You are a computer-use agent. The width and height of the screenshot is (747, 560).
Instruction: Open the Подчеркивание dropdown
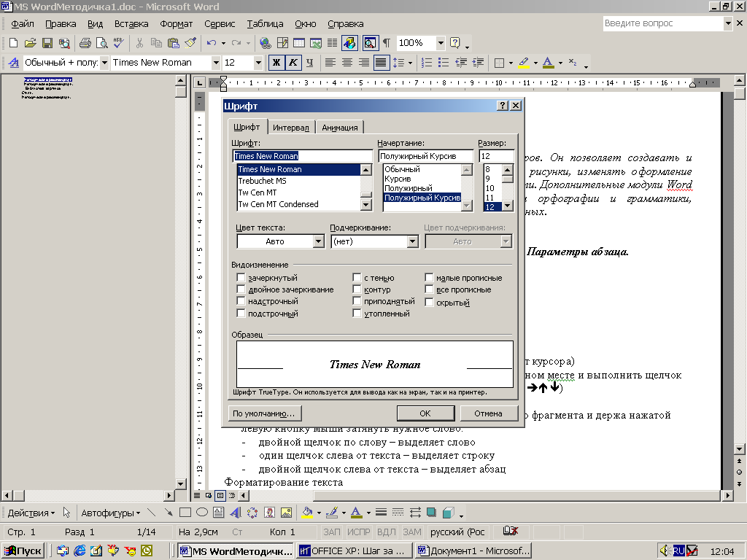point(413,241)
